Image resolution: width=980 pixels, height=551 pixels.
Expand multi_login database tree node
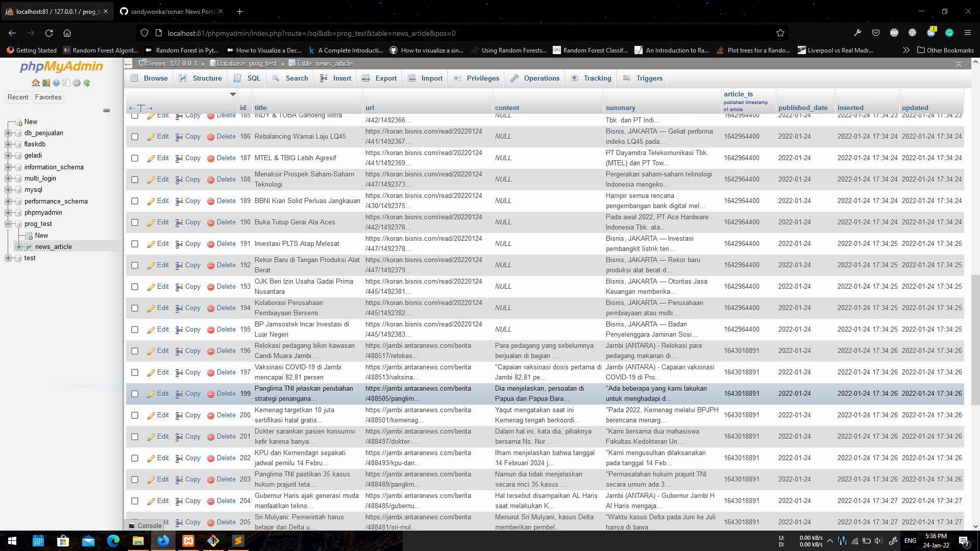[x=8, y=179]
